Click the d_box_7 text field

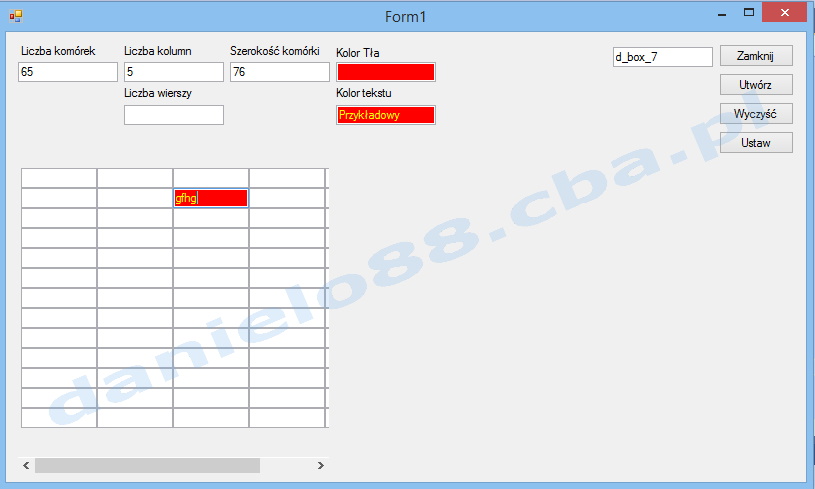pyautogui.click(x=661, y=57)
